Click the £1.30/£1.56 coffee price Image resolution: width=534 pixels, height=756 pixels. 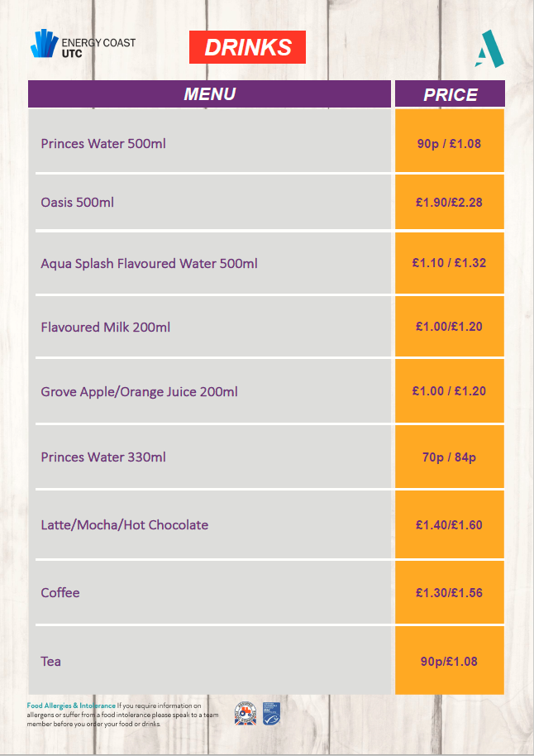pos(450,591)
